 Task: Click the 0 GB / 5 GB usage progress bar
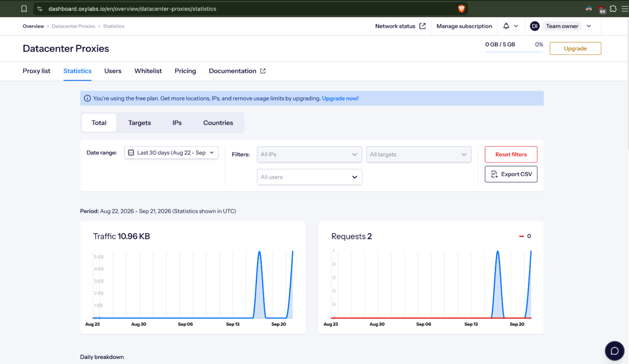[514, 52]
